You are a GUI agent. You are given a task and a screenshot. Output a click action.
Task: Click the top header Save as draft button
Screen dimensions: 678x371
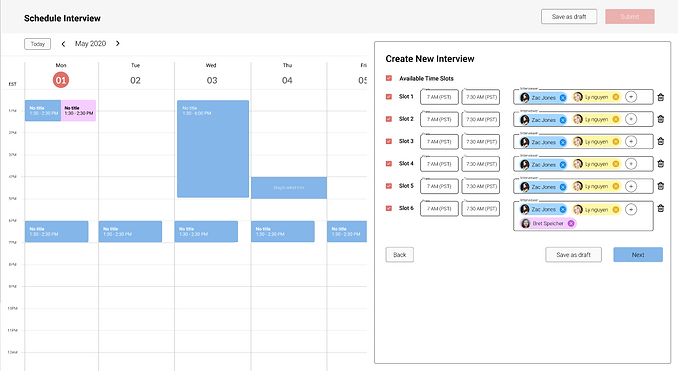569,17
